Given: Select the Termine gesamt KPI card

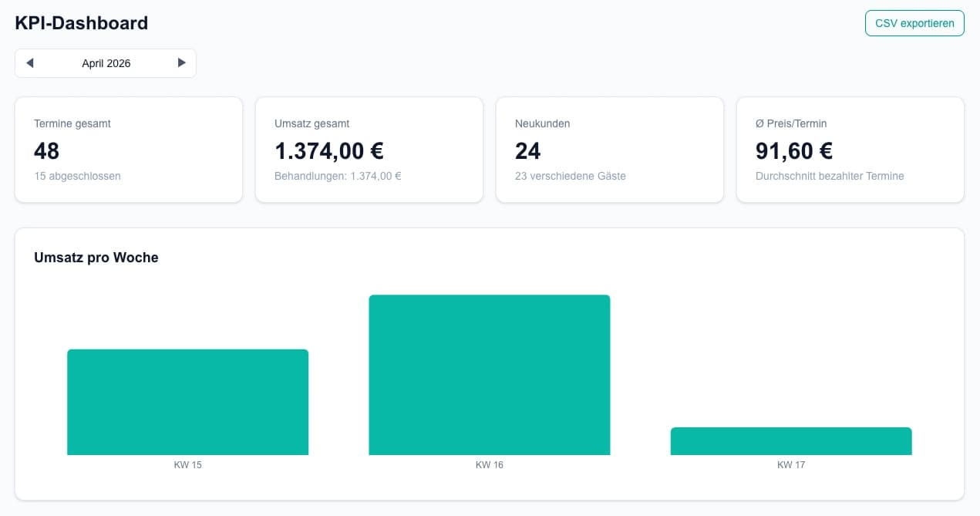Looking at the screenshot, I should tap(128, 149).
